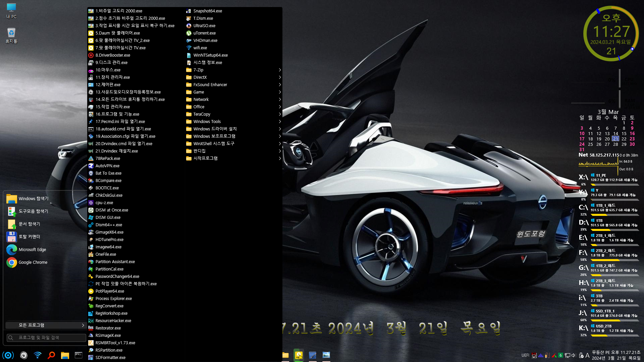Open the 시작프로그램 folder
Screen dimensions: 644x362
pyautogui.click(x=233, y=159)
